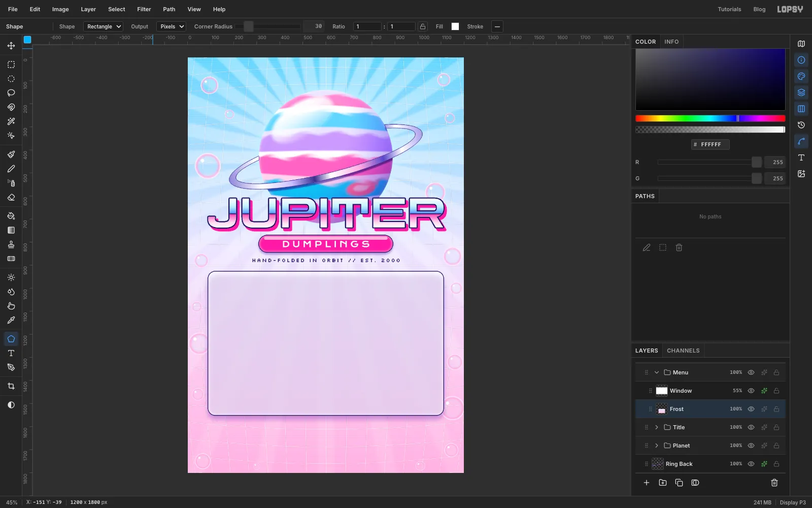Open the Filter menu

point(144,9)
